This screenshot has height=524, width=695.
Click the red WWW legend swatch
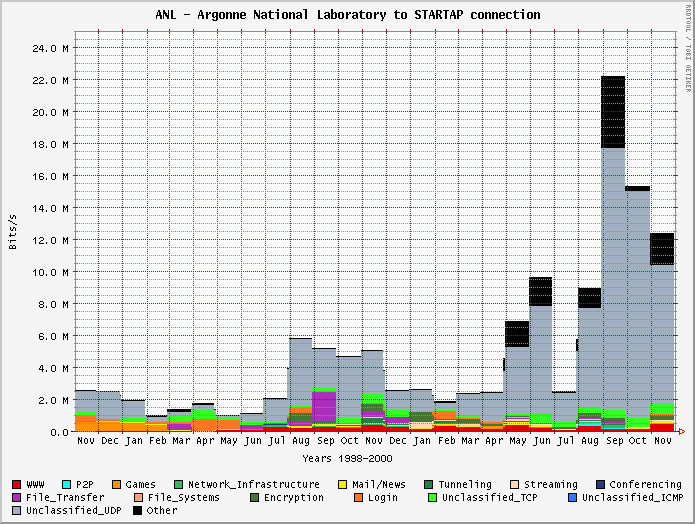16,485
